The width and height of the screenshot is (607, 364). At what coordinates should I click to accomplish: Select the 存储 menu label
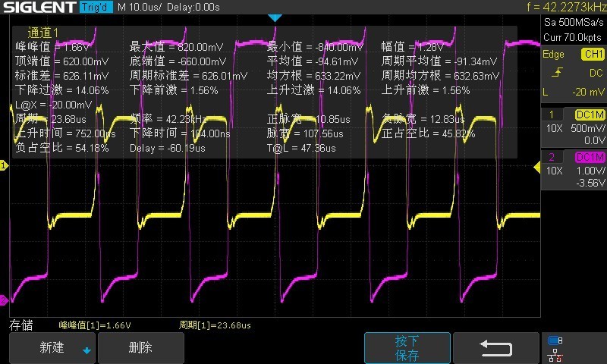tap(20, 325)
